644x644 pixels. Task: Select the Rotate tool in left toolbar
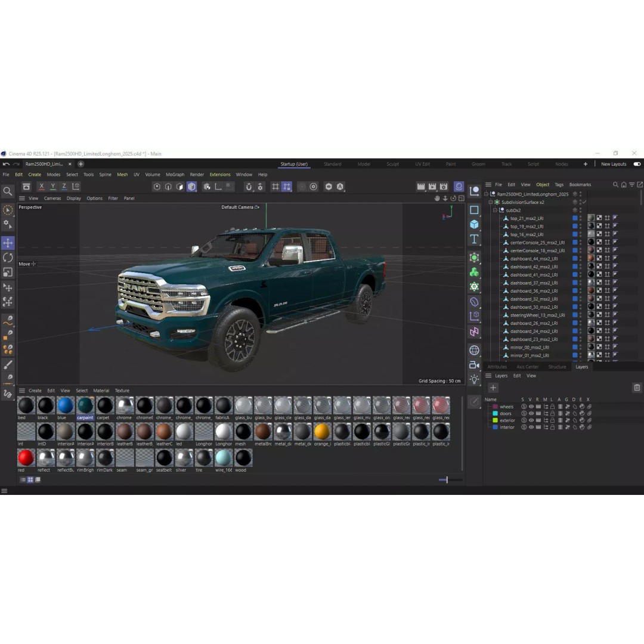[8, 258]
